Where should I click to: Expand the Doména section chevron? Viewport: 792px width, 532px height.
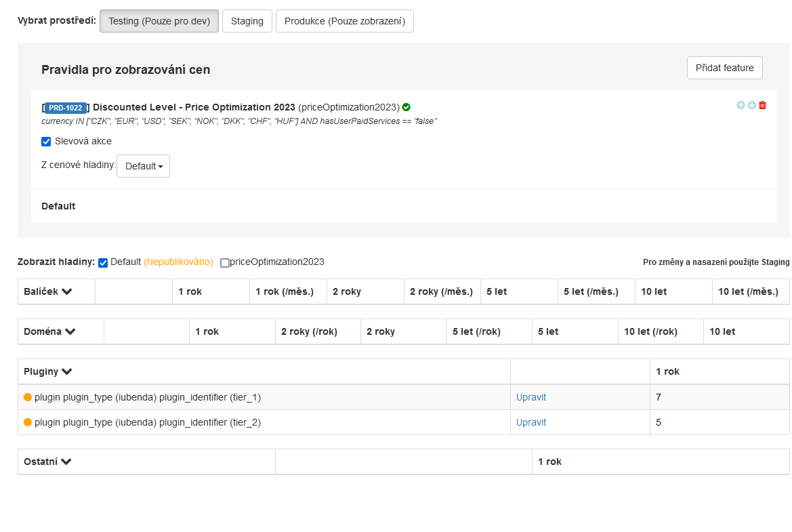(70, 331)
